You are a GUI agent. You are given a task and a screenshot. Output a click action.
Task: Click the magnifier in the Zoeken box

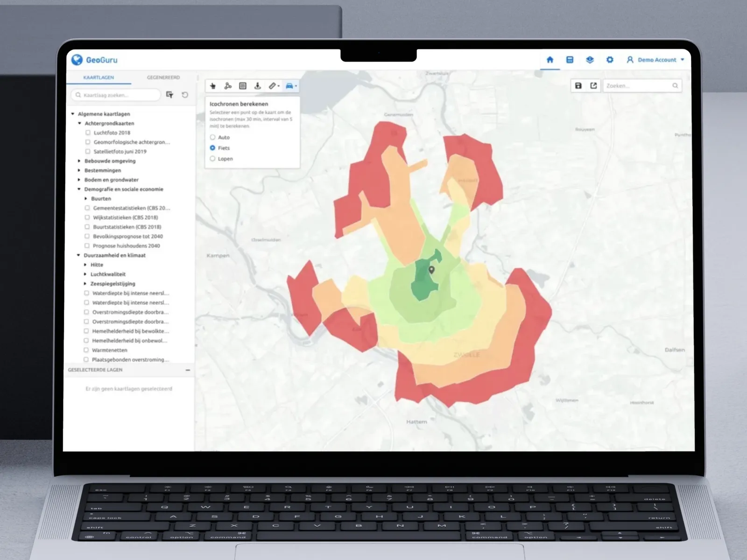pyautogui.click(x=675, y=85)
